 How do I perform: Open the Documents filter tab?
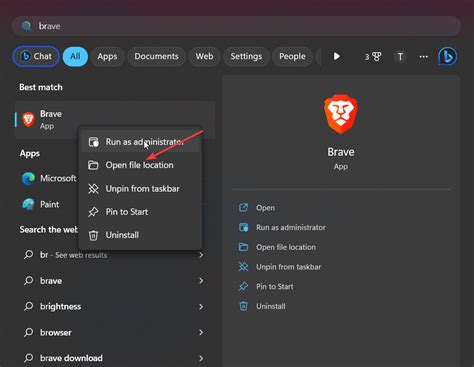[156, 56]
